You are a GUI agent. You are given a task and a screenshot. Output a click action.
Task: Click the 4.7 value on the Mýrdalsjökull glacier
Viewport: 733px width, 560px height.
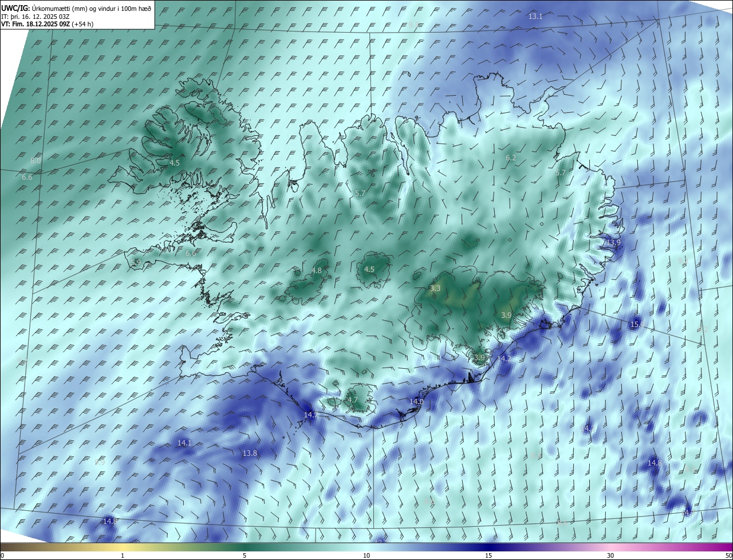click(352, 400)
